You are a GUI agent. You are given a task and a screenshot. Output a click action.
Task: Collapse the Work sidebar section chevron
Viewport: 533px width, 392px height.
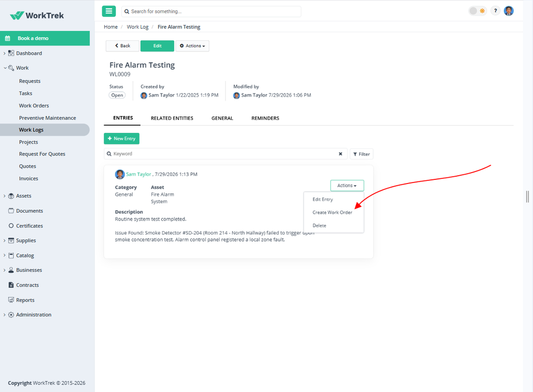pyautogui.click(x=5, y=68)
